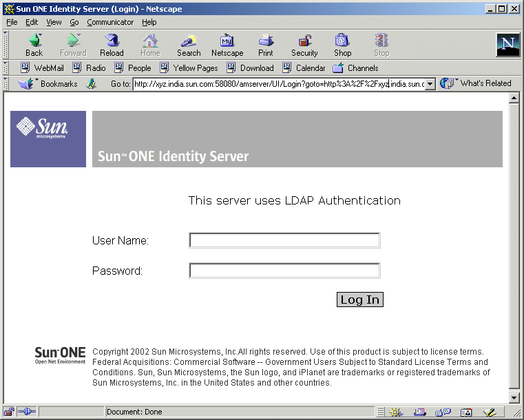Focus the User Name field
The height and width of the screenshot is (420, 524).
point(284,240)
